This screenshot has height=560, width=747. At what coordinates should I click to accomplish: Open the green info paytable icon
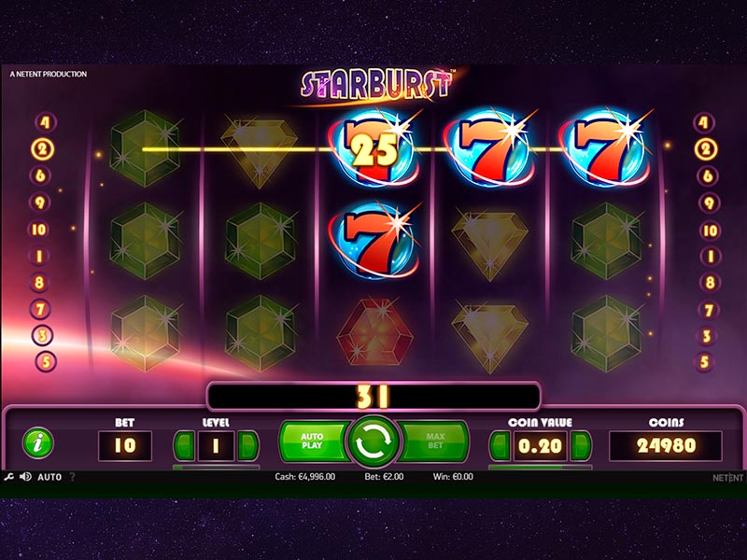point(38,442)
